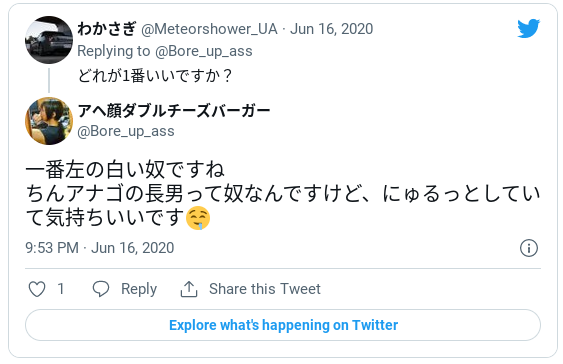Viewport: 563px width, 364px height.
Task: Click the アヘ顔ダブルチーズバーガー display name
Action: [x=174, y=111]
